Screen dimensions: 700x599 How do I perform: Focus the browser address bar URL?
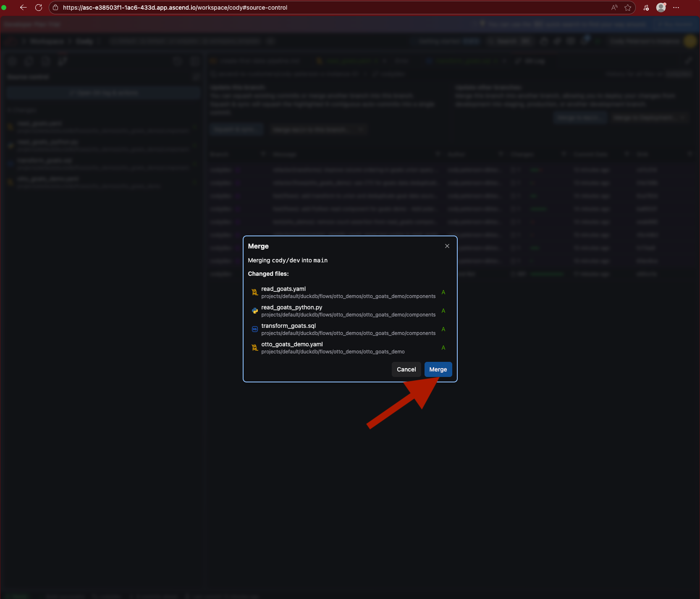tap(175, 8)
